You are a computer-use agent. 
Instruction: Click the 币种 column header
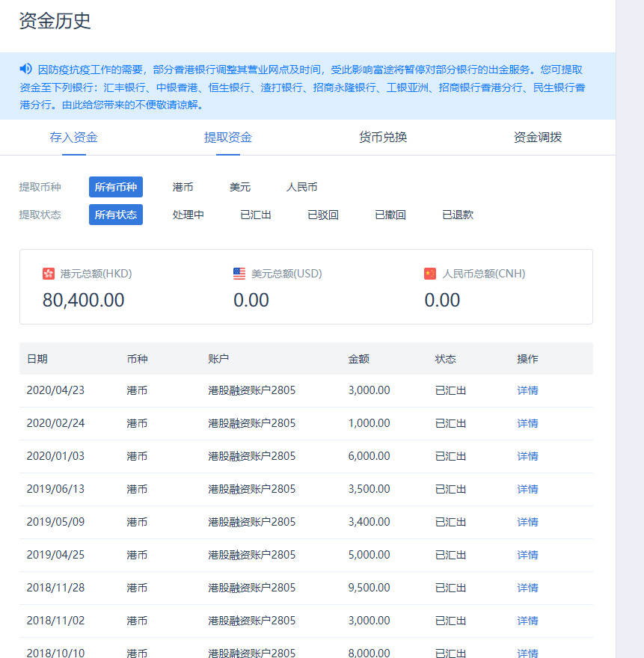pos(138,359)
